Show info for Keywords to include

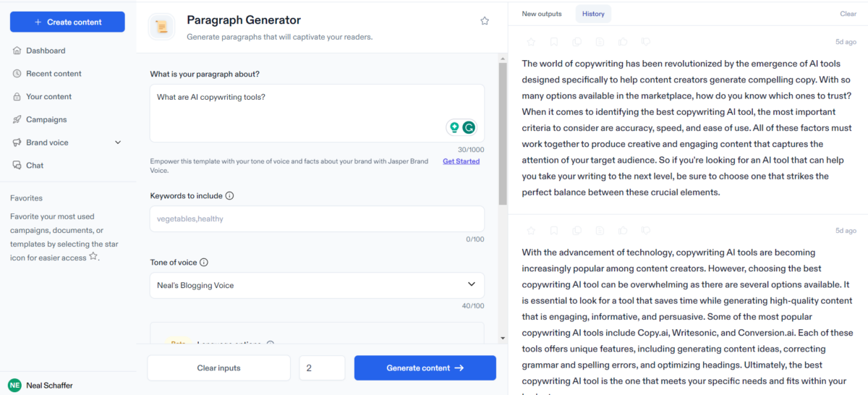tap(229, 196)
